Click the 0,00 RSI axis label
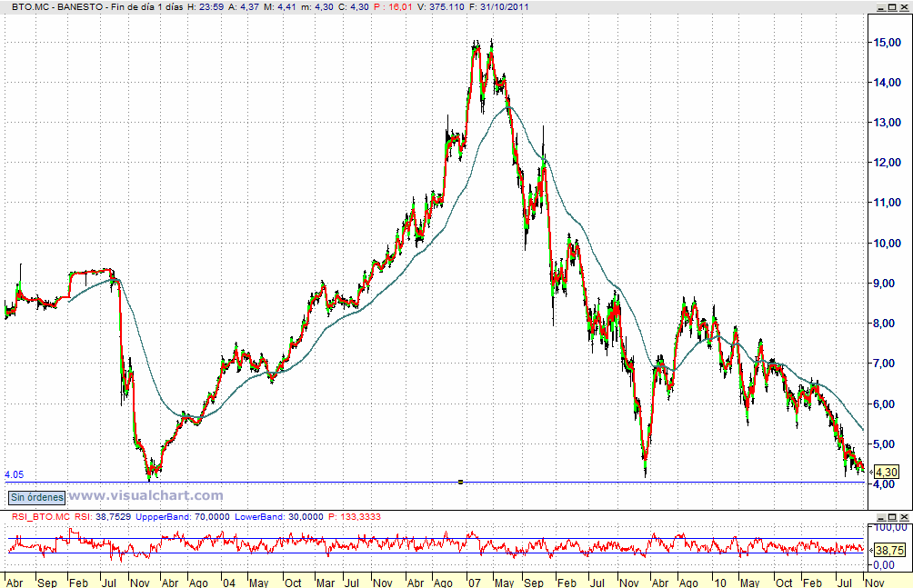The height and width of the screenshot is (588, 913). click(x=885, y=564)
